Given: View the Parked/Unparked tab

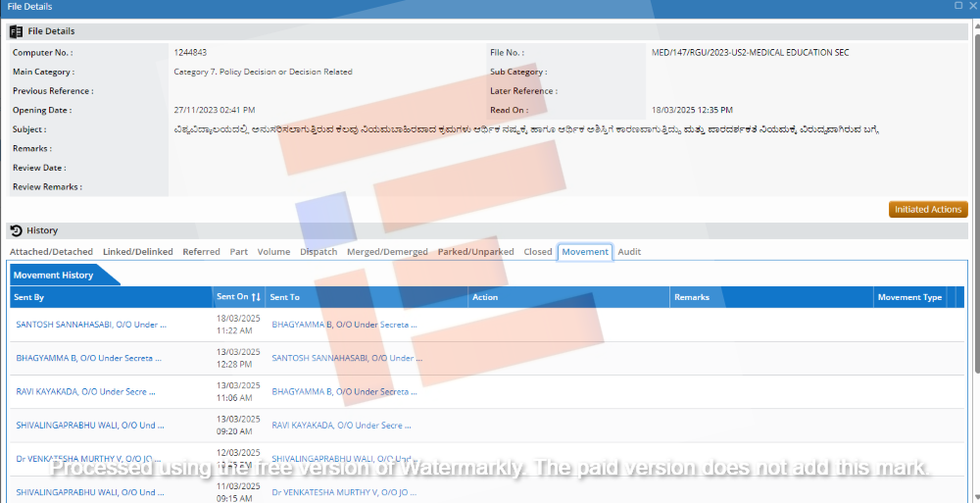Looking at the screenshot, I should click(475, 252).
